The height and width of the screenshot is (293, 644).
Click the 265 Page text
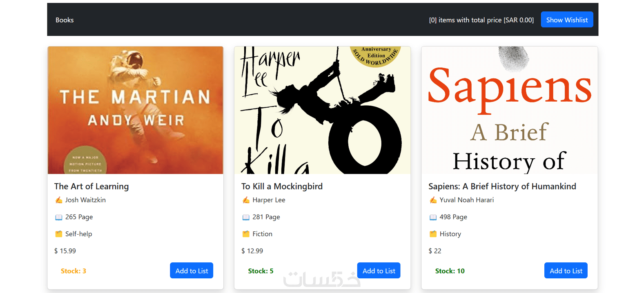[x=79, y=217]
